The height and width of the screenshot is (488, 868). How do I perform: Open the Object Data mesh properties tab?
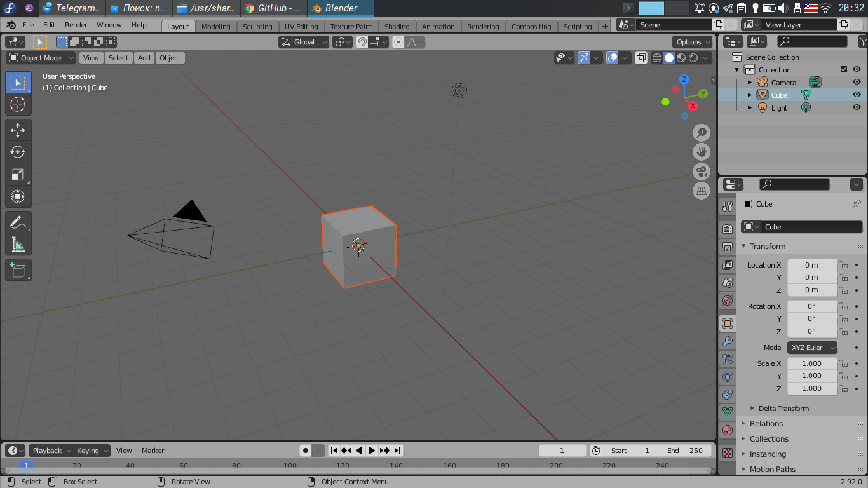(728, 412)
